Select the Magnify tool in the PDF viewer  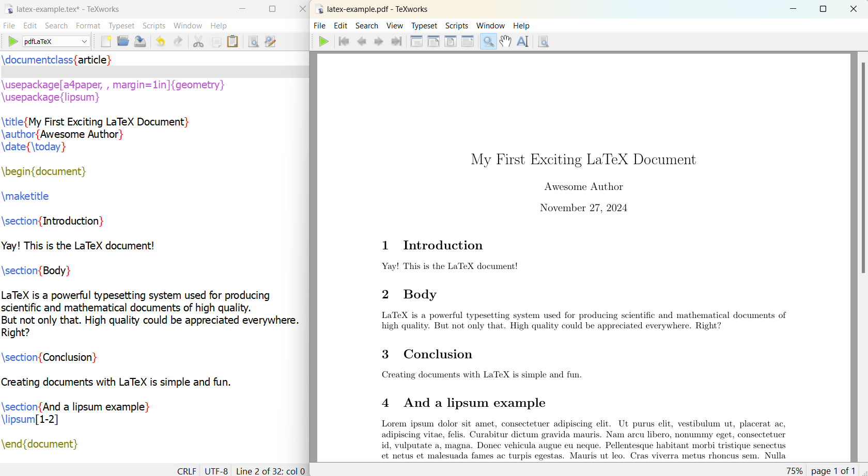coord(488,41)
